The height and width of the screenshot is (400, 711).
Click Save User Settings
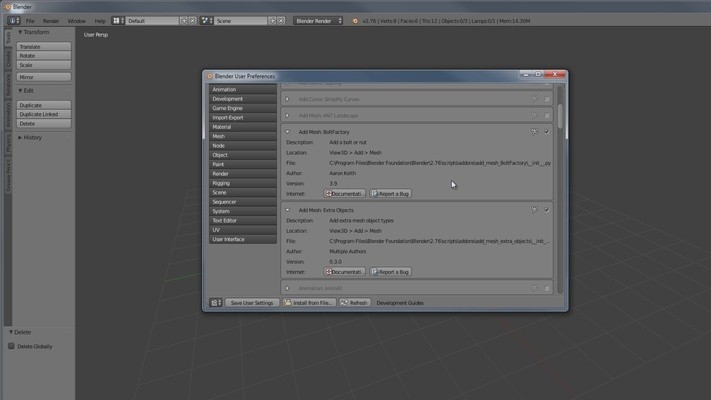click(x=252, y=302)
